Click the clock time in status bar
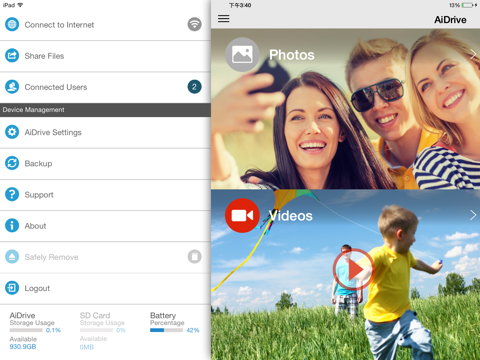Image resolution: width=480 pixels, height=360 pixels. coord(240,5)
